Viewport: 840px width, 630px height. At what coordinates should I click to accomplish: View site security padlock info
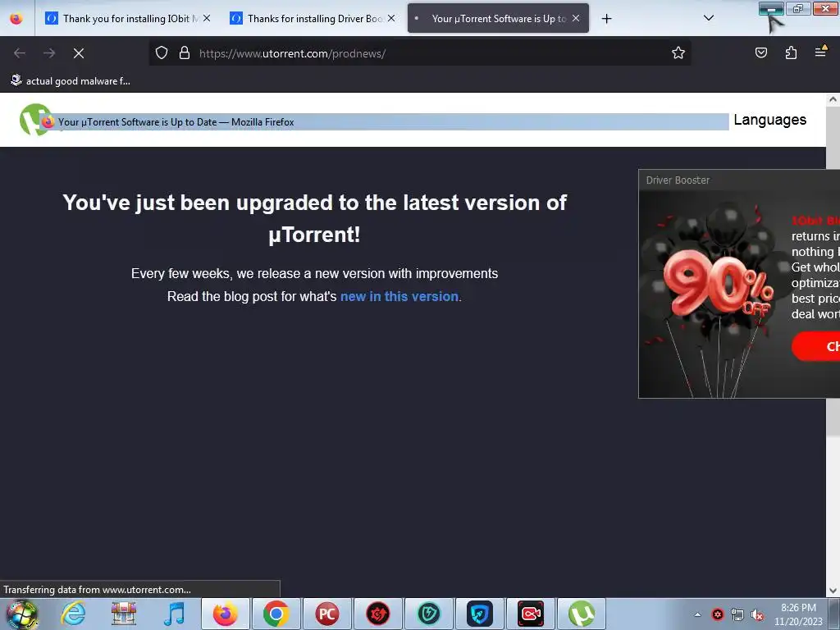(x=185, y=52)
